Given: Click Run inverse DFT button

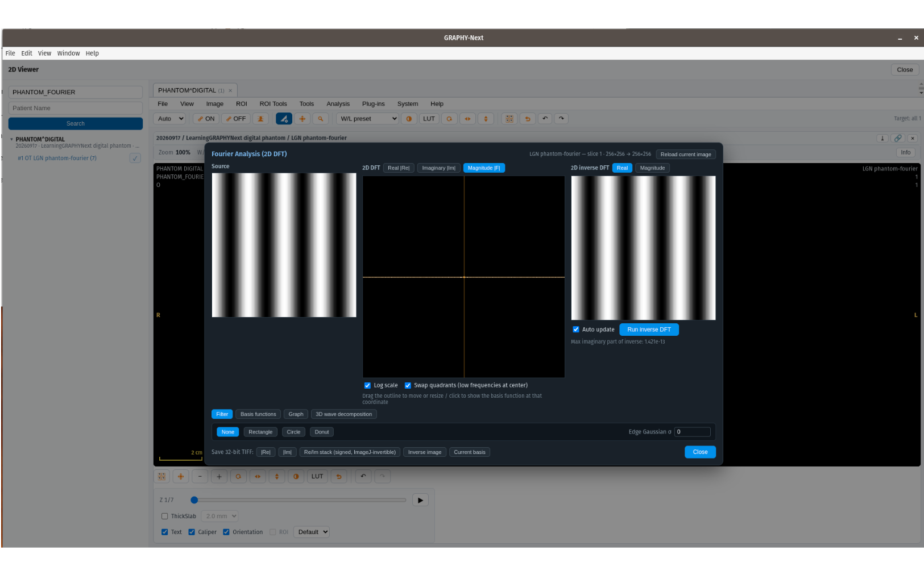Looking at the screenshot, I should 649,330.
